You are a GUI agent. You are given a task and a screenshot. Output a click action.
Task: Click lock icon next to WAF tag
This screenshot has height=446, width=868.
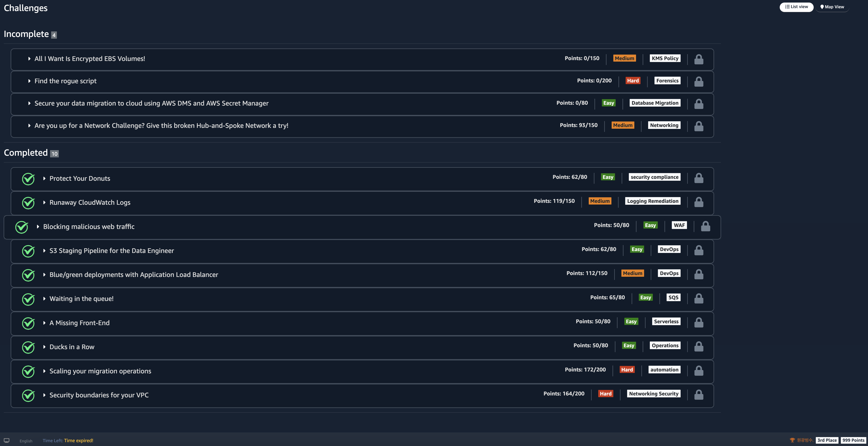[705, 226]
